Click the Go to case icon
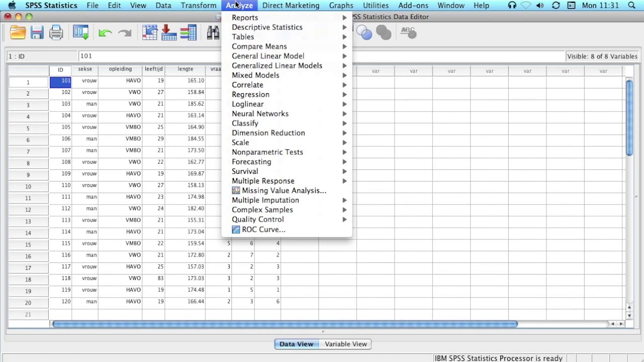This screenshot has height=362, width=644. [x=150, y=33]
